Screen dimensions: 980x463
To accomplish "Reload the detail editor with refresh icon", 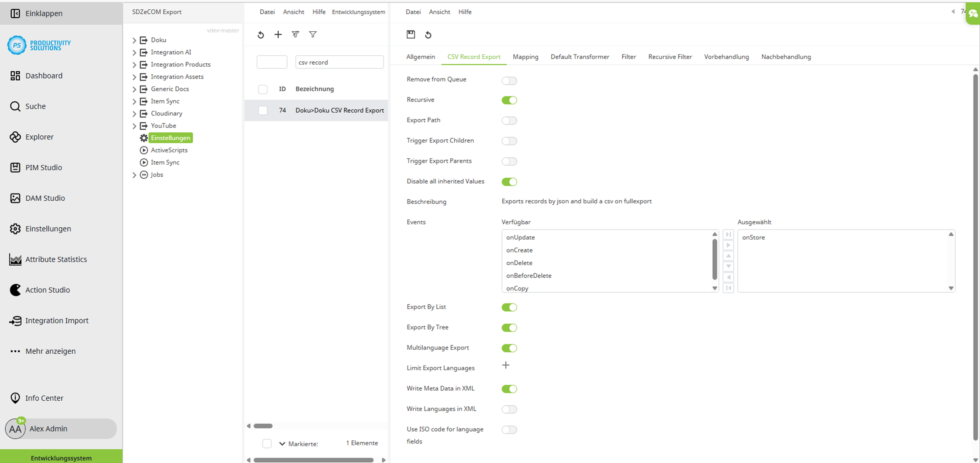I will click(x=428, y=34).
